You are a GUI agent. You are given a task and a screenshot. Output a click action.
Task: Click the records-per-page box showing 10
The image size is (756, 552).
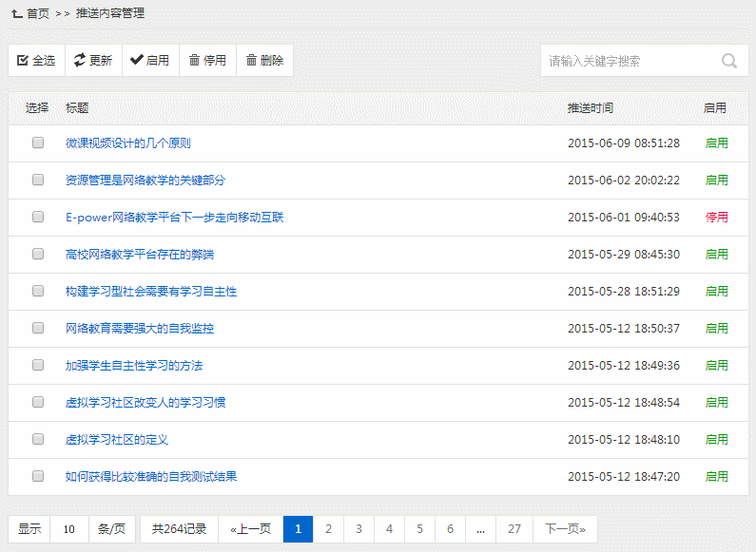(69, 529)
